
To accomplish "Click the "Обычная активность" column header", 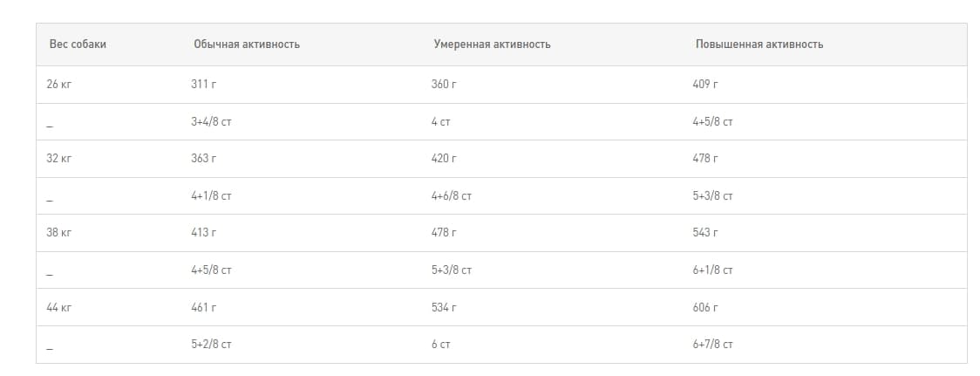I will [x=246, y=44].
